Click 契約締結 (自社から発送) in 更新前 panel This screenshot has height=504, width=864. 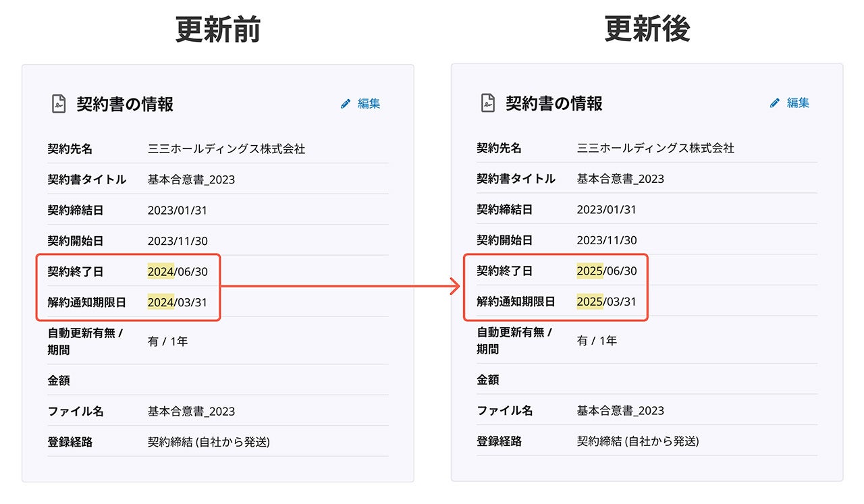(209, 442)
